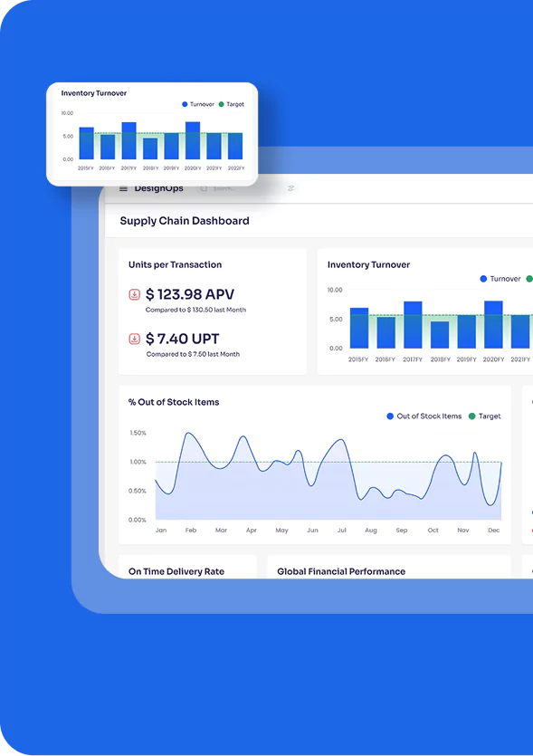
Task: Click the $ 7.40 UPT value
Action: pos(183,339)
